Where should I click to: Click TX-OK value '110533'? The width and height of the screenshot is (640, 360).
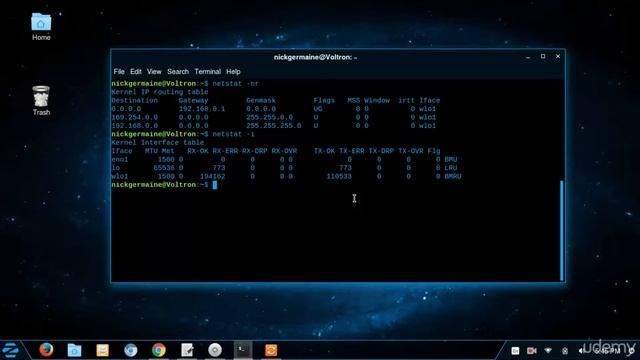pyautogui.click(x=339, y=176)
